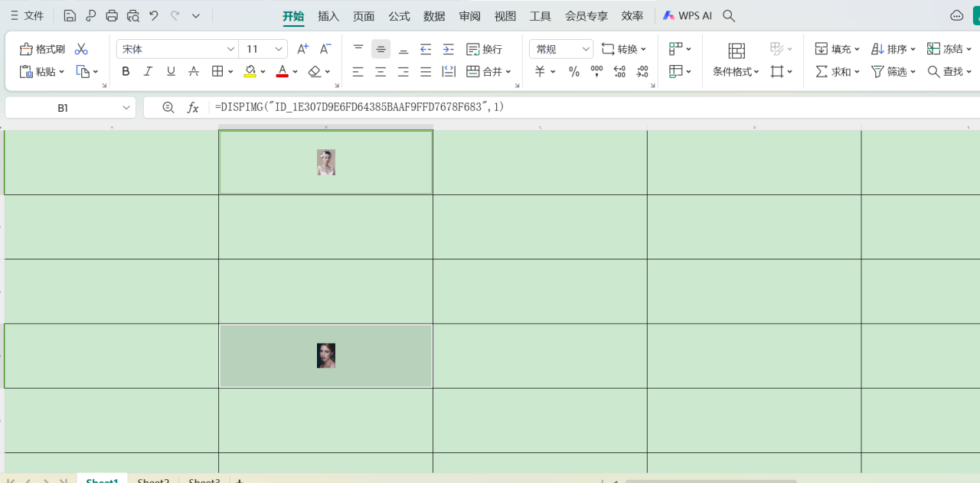Viewport: 980px width, 483px height.
Task: Click the percent style icon
Action: [574, 71]
